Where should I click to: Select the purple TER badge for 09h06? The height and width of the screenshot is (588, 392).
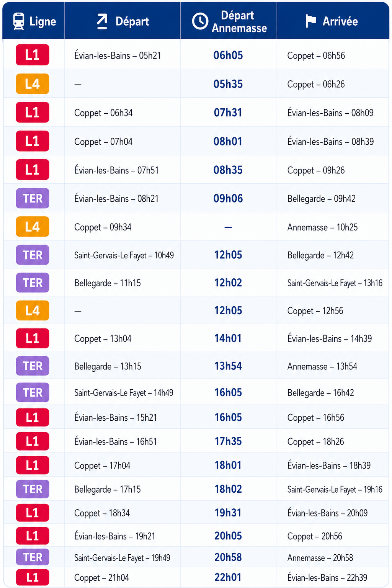point(33,198)
